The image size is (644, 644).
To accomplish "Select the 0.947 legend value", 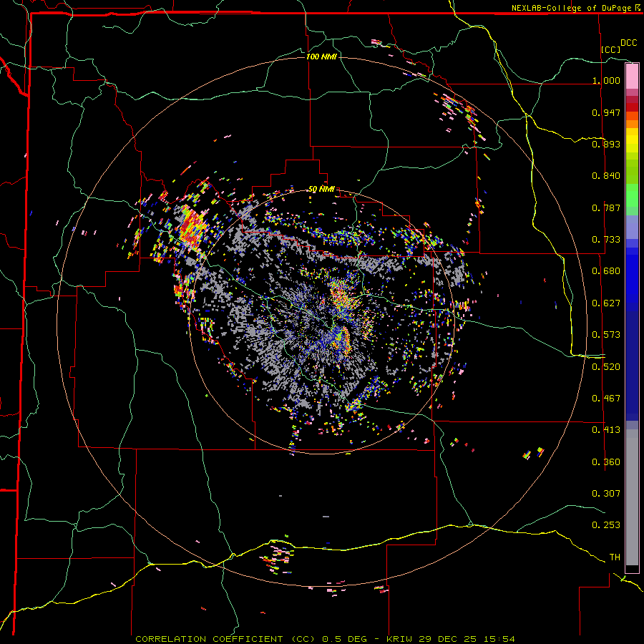I will pyautogui.click(x=606, y=112).
